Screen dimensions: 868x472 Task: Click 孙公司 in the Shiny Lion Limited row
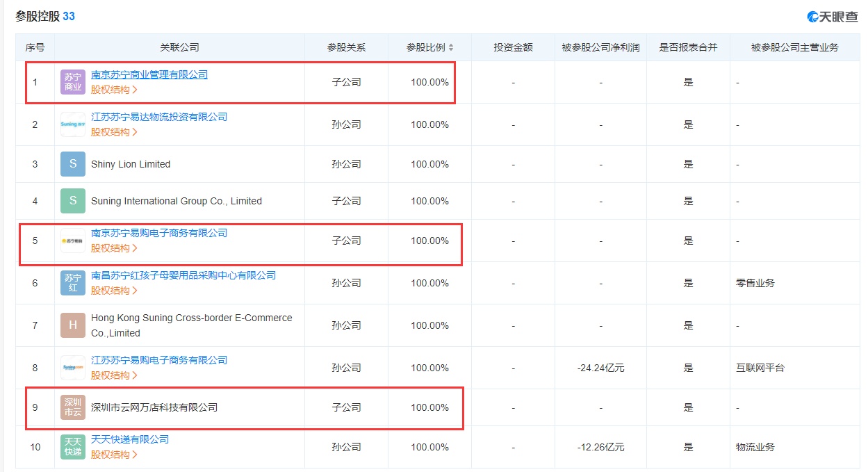[346, 164]
